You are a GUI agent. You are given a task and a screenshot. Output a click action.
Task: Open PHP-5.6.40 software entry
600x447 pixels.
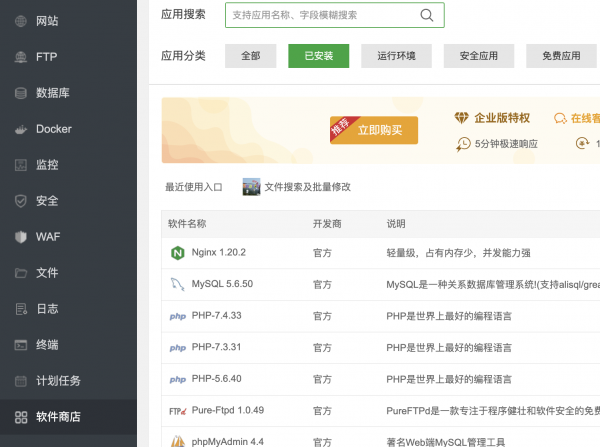(216, 379)
